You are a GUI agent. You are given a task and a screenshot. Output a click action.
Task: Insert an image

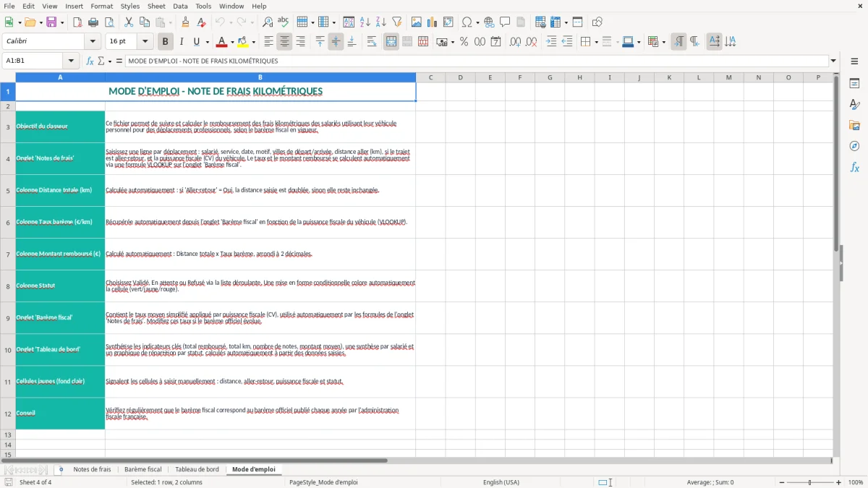417,22
